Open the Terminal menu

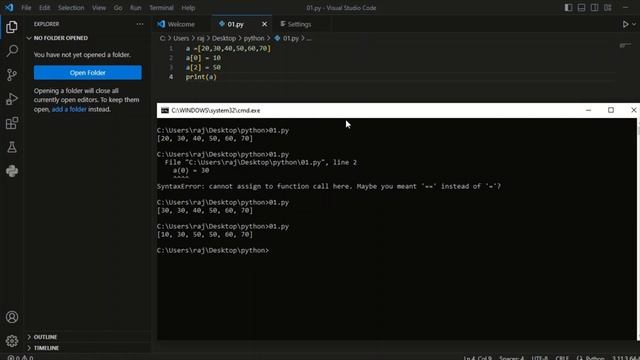pos(161,8)
